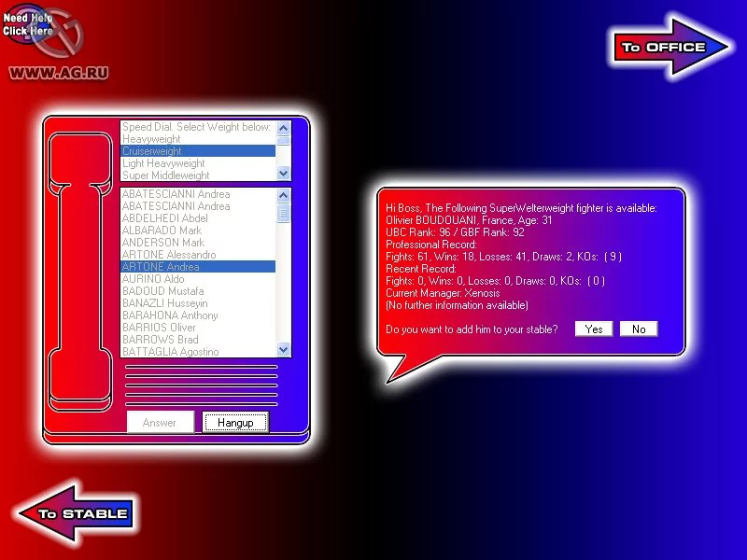Click the red telephone handset
Screen dimensions: 747x560
[80, 272]
